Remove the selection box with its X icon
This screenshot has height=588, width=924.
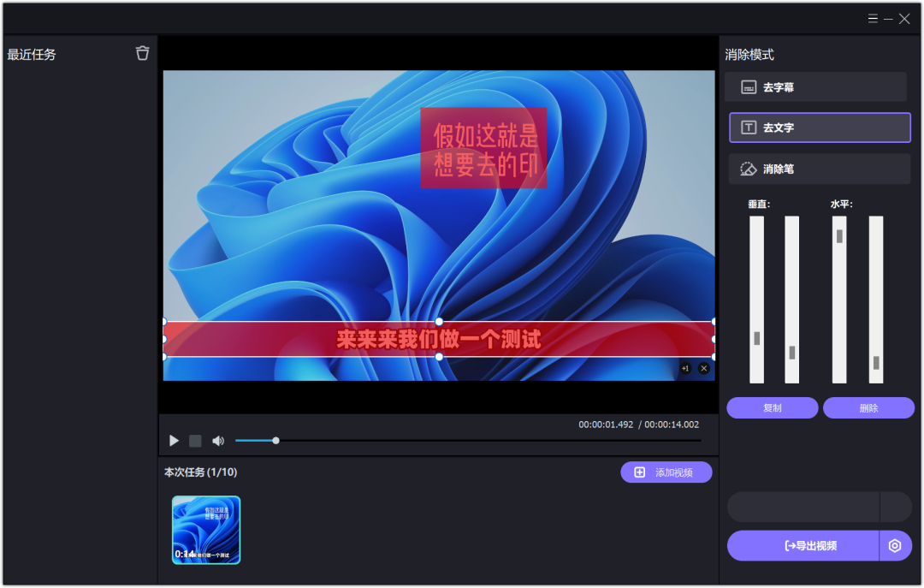point(703,369)
